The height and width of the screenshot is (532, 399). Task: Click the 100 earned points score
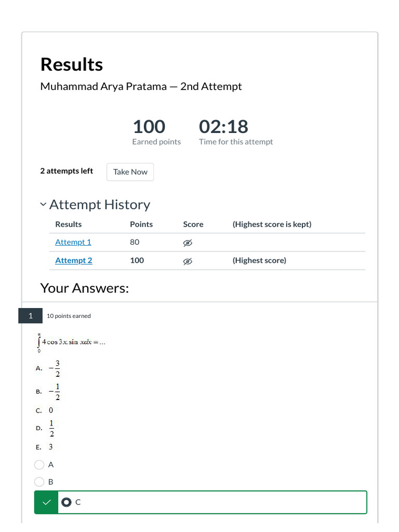coord(149,127)
